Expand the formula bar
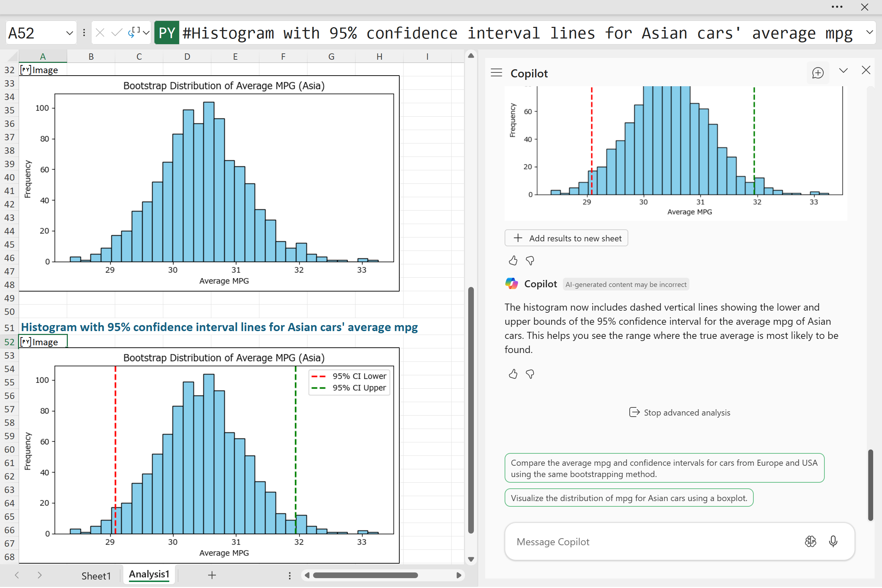Screen dimensions: 882x588 tap(869, 32)
